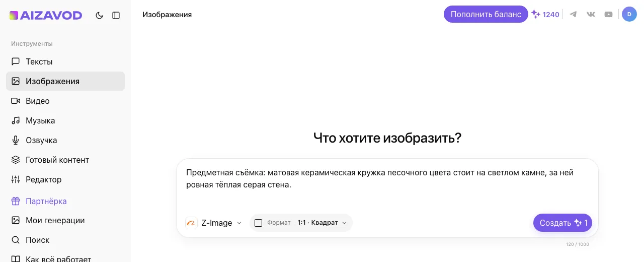Toggle dark mode with moon icon

pyautogui.click(x=99, y=16)
